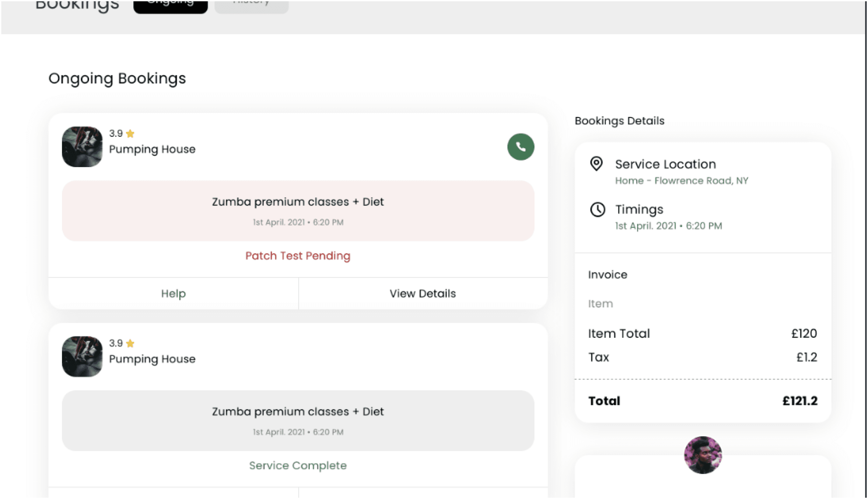The height and width of the screenshot is (499, 868).
Task: Click the Timings clock icon
Action: pos(598,209)
